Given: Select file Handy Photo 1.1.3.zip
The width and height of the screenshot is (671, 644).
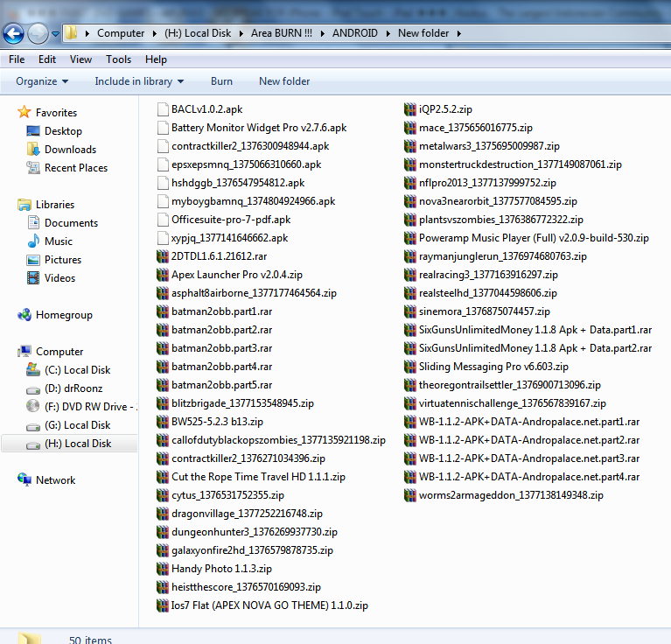Looking at the screenshot, I should pyautogui.click(x=221, y=569).
